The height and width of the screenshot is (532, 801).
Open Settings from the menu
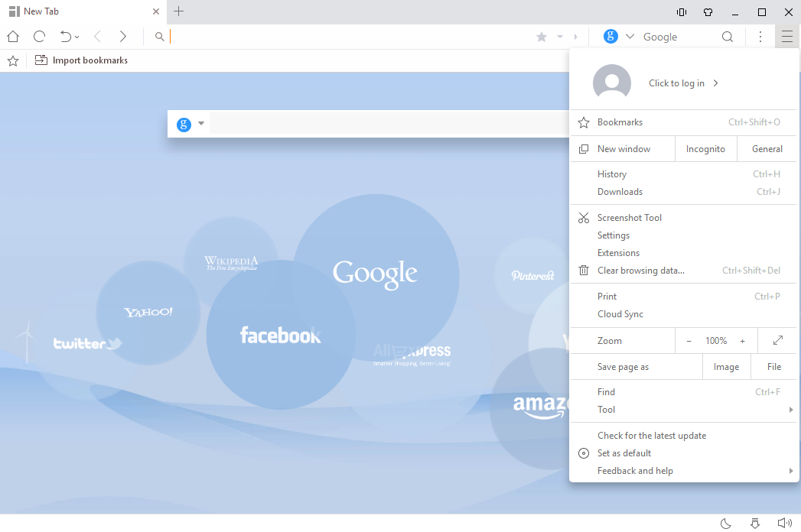(683, 235)
